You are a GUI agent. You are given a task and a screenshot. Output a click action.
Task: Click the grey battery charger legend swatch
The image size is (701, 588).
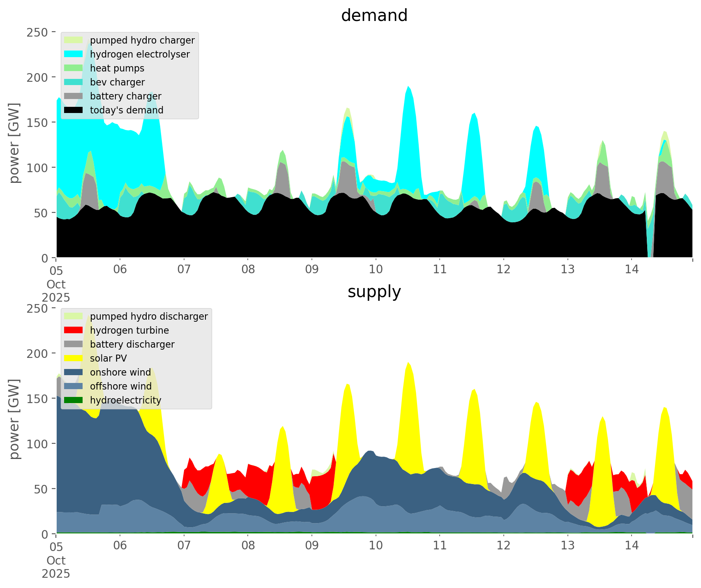point(74,96)
